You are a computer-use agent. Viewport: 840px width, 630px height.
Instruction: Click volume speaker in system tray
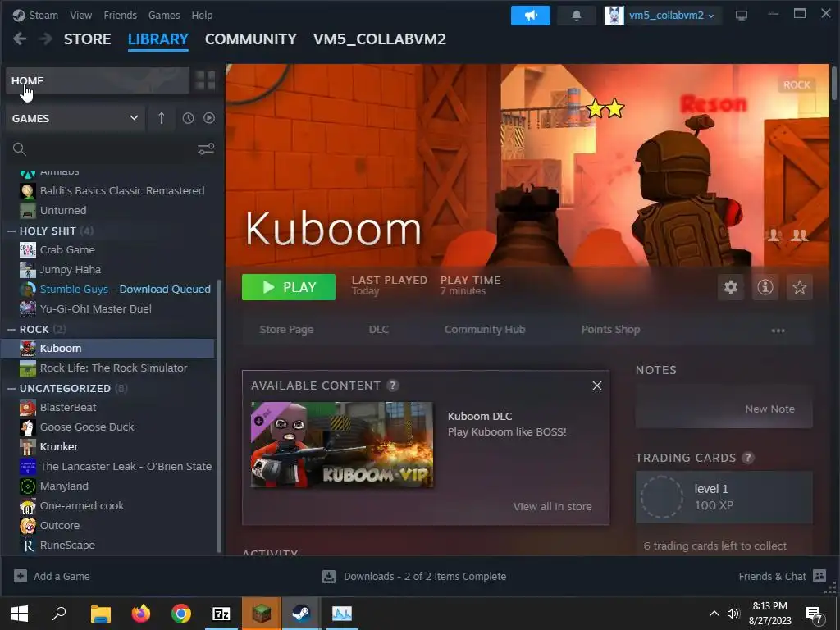point(733,614)
